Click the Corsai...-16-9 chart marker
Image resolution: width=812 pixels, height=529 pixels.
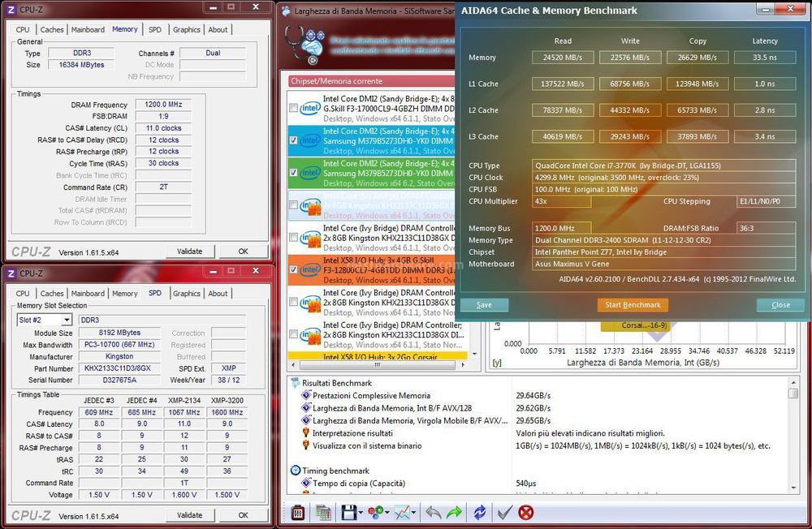[634, 325]
